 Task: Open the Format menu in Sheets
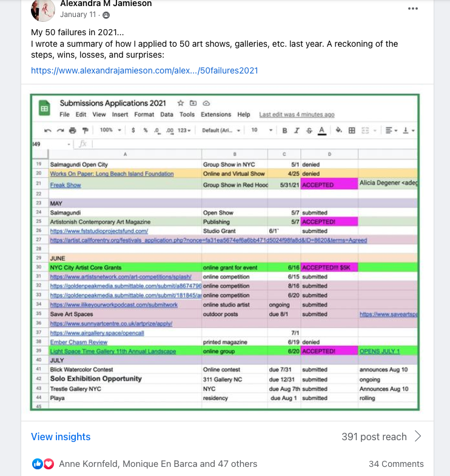coord(144,114)
